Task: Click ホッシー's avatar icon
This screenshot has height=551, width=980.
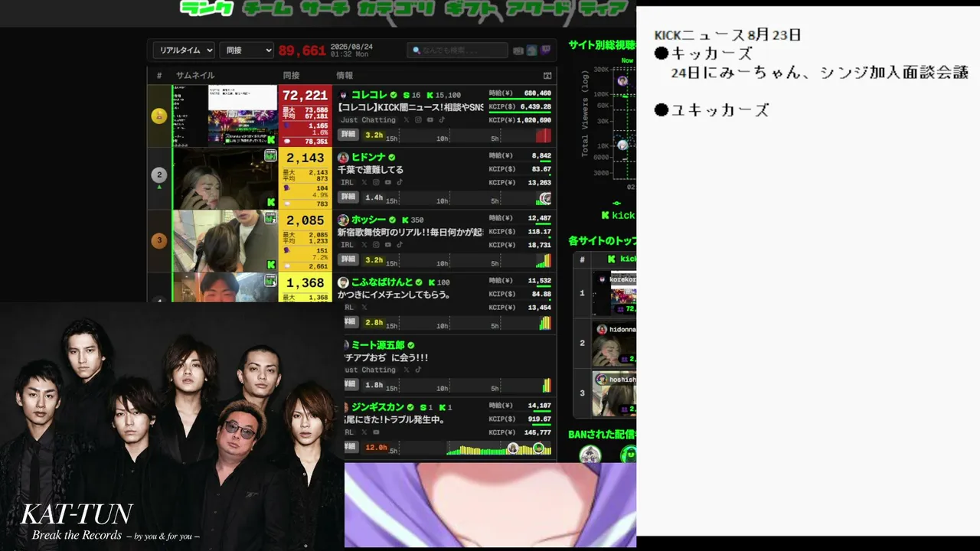Action: click(x=343, y=220)
